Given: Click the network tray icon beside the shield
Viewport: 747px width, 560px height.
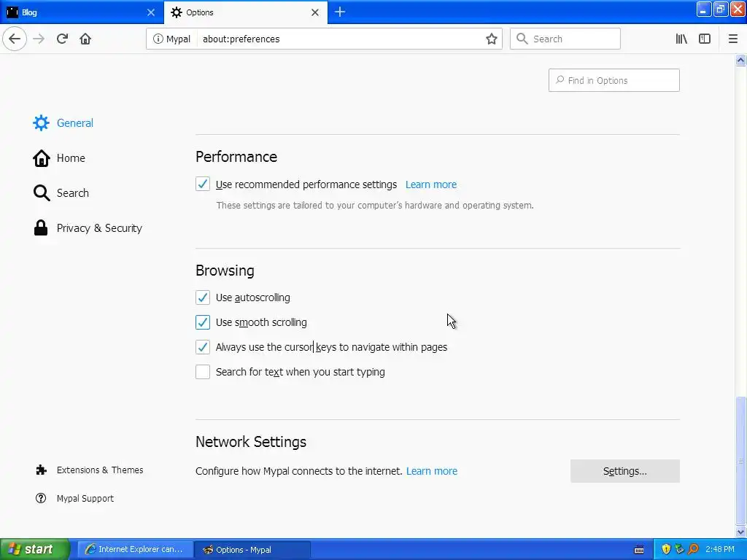Looking at the screenshot, I should [679, 550].
